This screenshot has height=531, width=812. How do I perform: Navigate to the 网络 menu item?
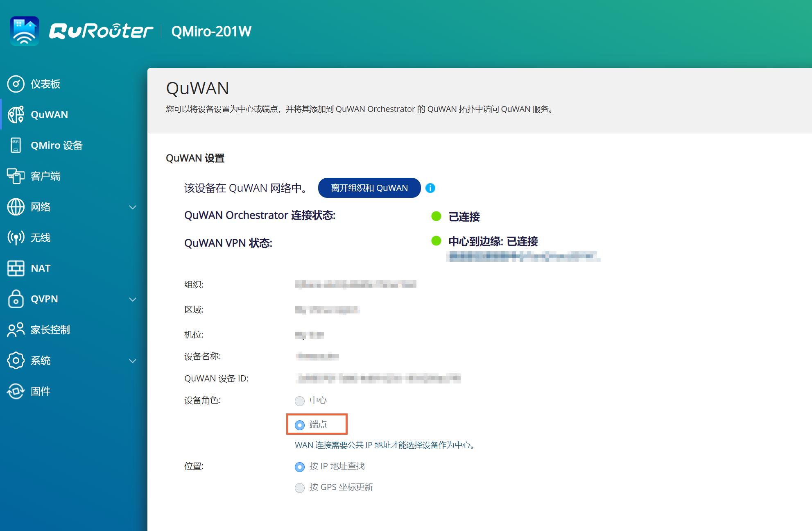[41, 207]
